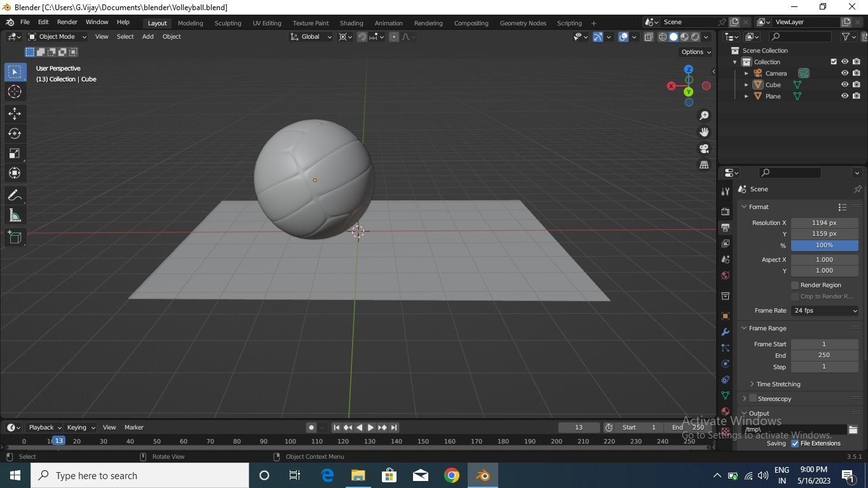Screen dimensions: 868x488
Task: Switch to wireframe viewport shading
Action: point(663,37)
